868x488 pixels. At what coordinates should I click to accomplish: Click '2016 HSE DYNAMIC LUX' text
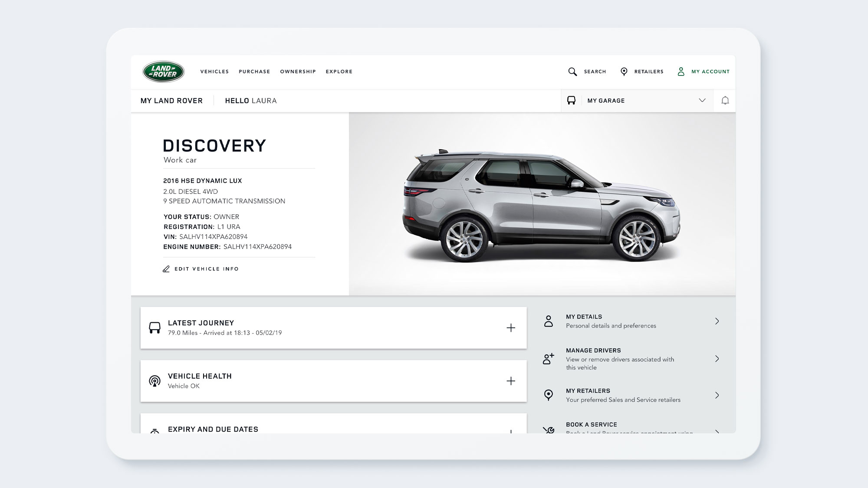pyautogui.click(x=203, y=181)
